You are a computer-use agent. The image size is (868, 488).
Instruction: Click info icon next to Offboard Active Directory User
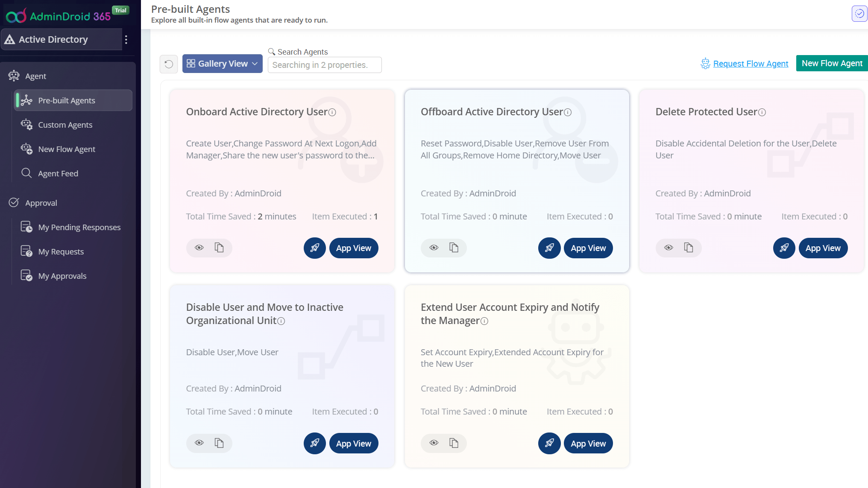568,112
